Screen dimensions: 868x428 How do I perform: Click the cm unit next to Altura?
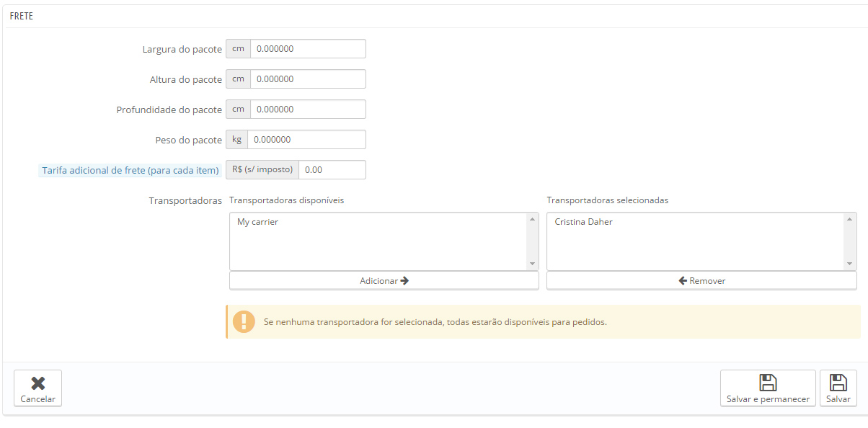tap(238, 79)
